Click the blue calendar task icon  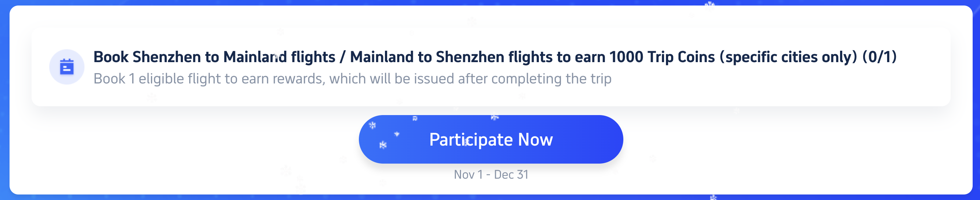[x=66, y=67]
